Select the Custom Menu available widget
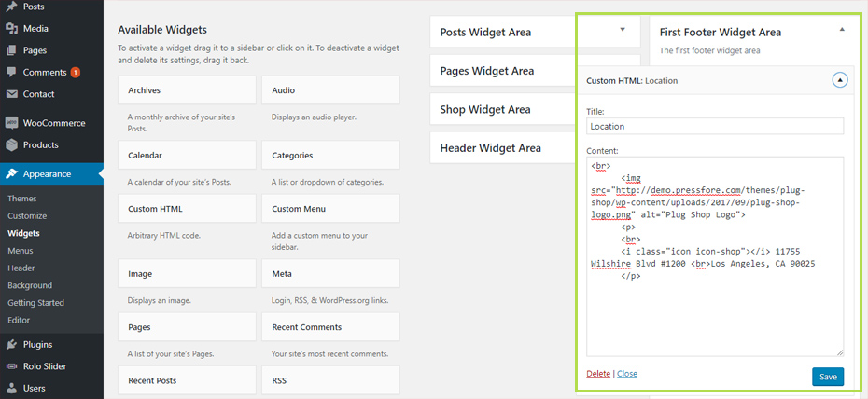868x399 pixels. 330,209
